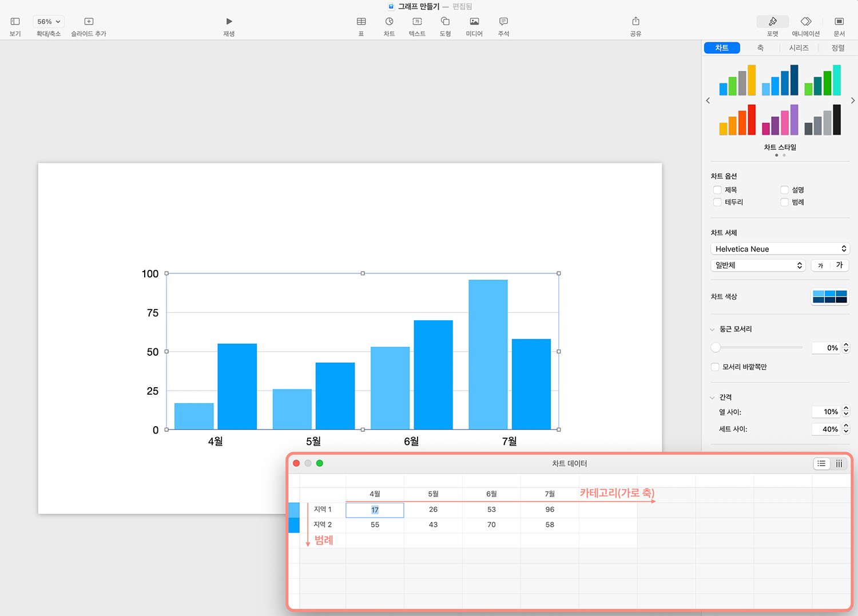This screenshot has height=616, width=858.
Task: Select the 7월 column header cell
Action: pos(550,494)
